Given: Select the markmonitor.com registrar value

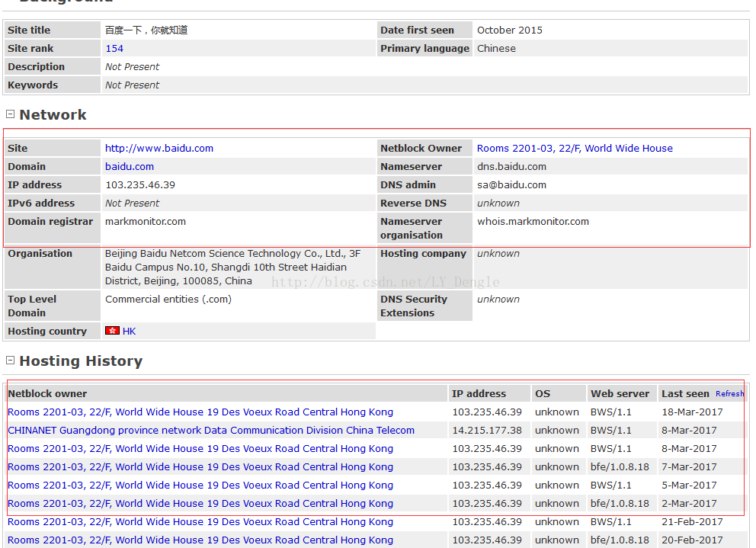Looking at the screenshot, I should tap(146, 222).
